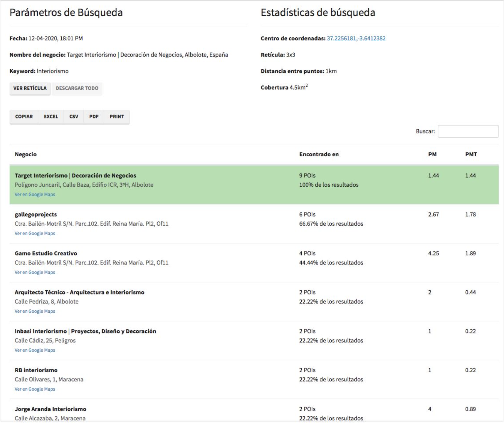Click PMT value 1.89 for Gamo Estudio
This screenshot has height=423, width=504.
click(470, 254)
